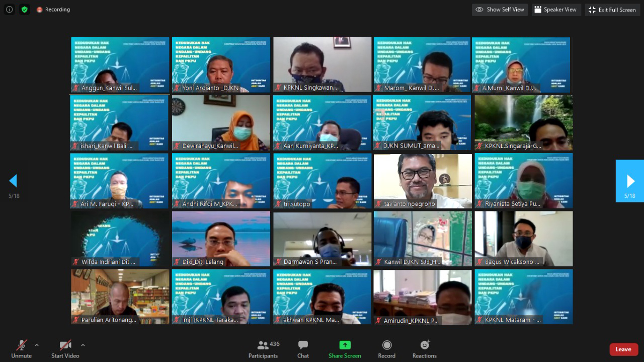Unmute the microphone
The width and height of the screenshot is (644, 362).
pos(21,349)
